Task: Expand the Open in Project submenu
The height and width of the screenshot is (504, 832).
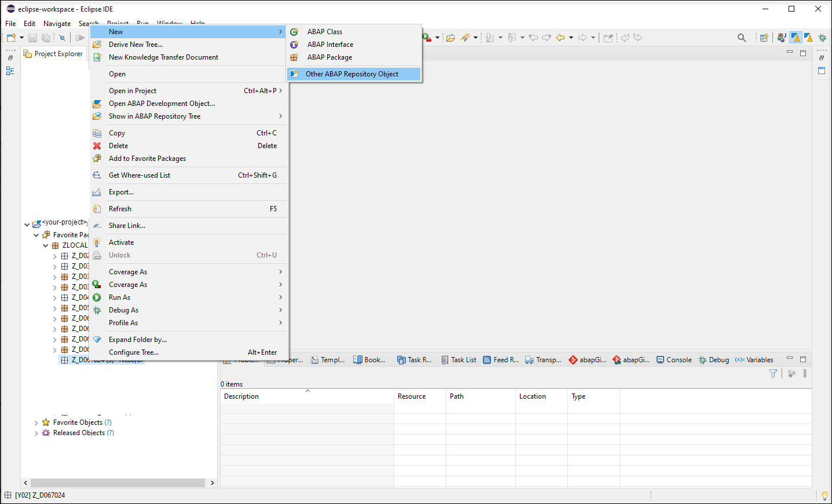Action: coord(189,91)
